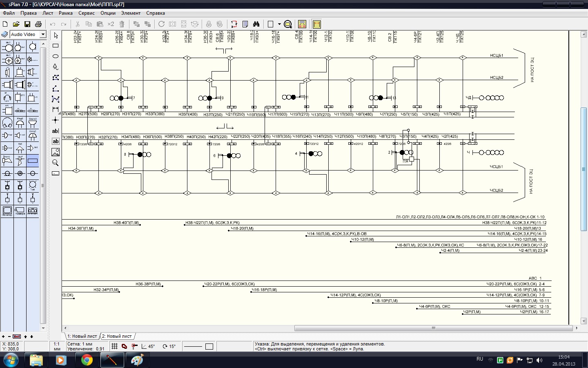Select the ellipse drawing tool
The width and height of the screenshot is (588, 368).
[x=56, y=56]
